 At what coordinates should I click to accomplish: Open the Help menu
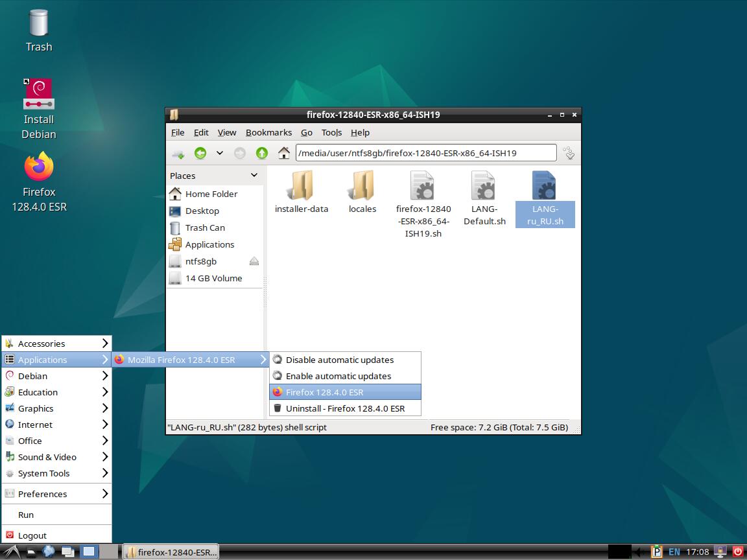point(360,133)
